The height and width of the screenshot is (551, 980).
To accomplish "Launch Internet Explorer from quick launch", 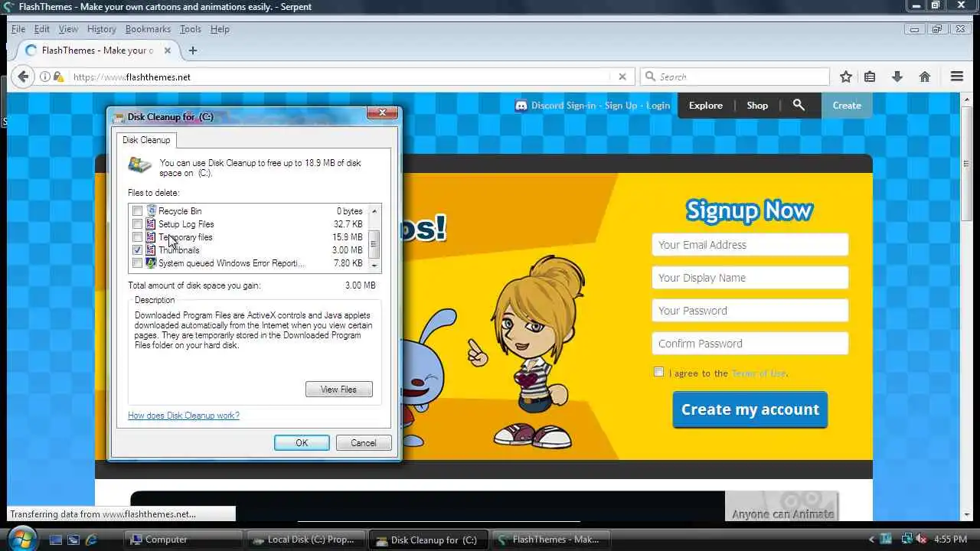I will coord(91,540).
